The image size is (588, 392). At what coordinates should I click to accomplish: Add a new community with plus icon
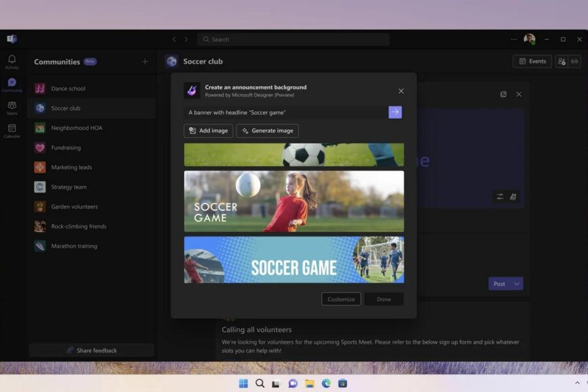(145, 61)
